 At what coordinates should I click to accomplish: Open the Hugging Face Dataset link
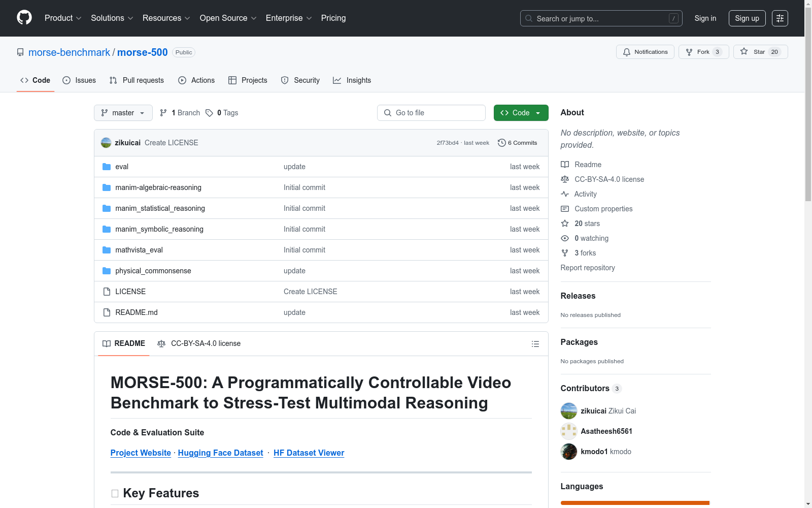(x=221, y=453)
